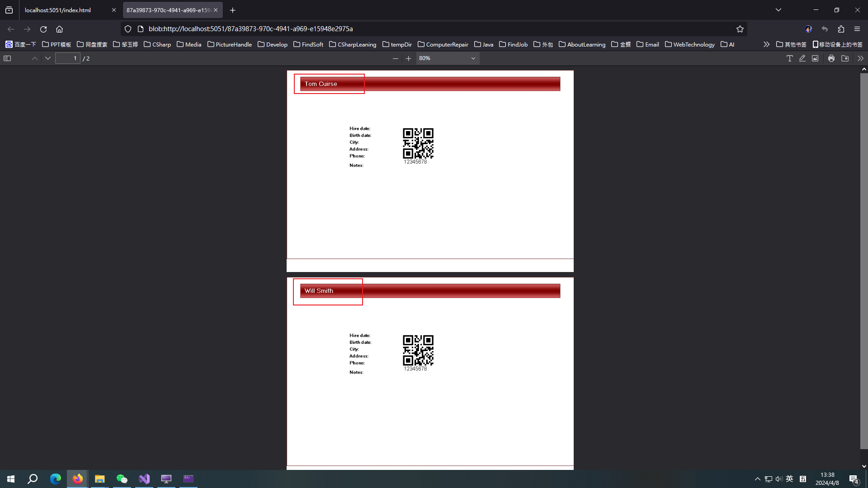Select the PDF add text tool
Image resolution: width=868 pixels, height=488 pixels.
(789, 58)
